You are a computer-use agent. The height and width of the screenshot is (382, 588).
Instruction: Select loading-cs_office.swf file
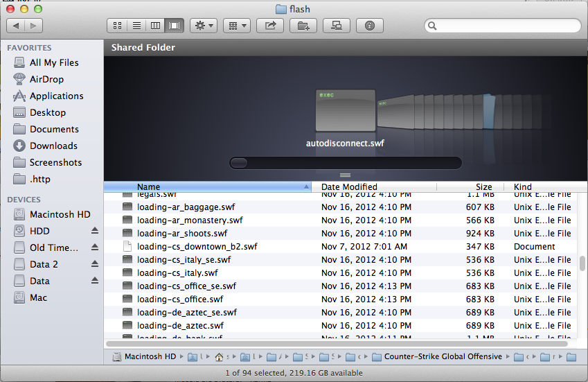pyautogui.click(x=341, y=299)
